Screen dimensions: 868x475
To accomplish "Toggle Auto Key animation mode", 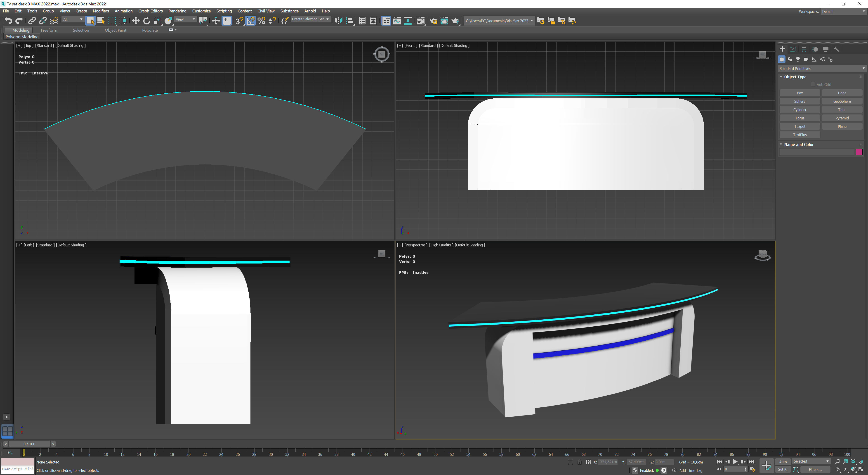I will pyautogui.click(x=783, y=462).
